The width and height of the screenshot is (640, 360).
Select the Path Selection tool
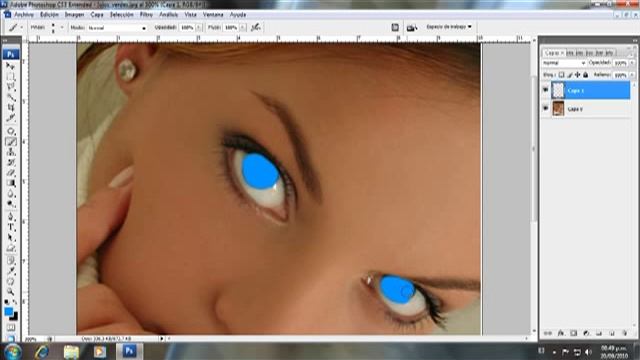11,238
